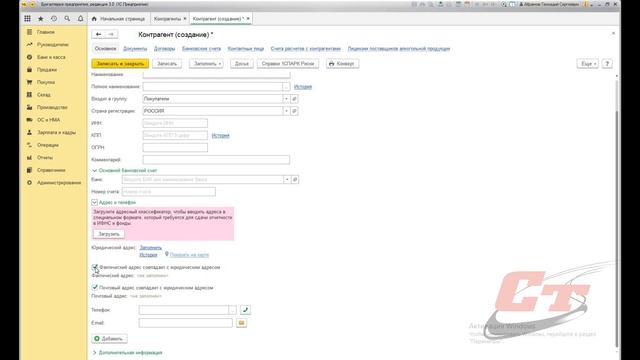The height and width of the screenshot is (360, 640).
Task: Click the Добавить button
Action: (109, 339)
